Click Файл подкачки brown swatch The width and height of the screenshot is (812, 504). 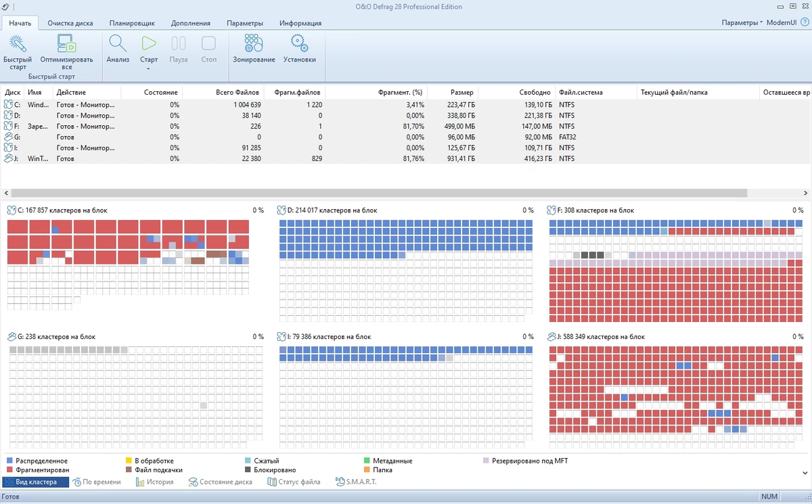click(129, 469)
